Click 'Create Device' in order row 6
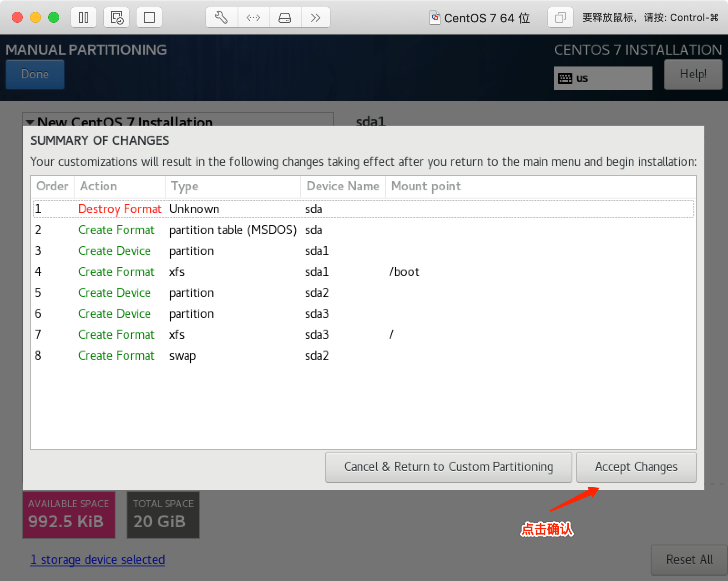728x581 pixels. 114,314
